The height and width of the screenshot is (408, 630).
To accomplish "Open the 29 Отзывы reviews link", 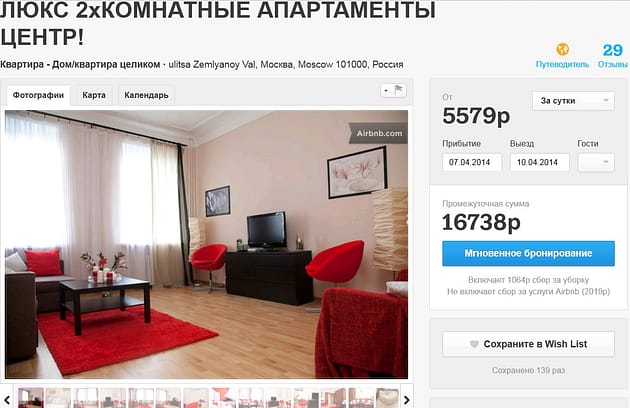I will click(x=612, y=56).
